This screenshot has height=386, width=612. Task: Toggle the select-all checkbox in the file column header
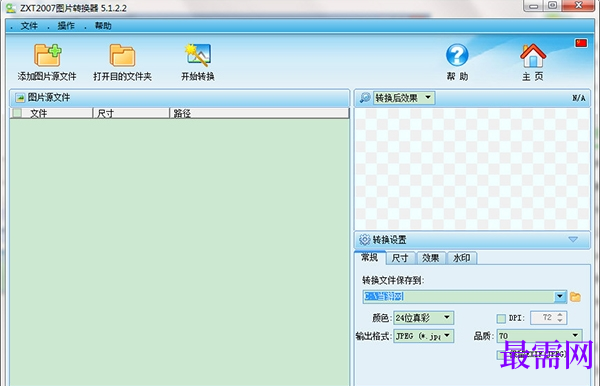click(17, 113)
